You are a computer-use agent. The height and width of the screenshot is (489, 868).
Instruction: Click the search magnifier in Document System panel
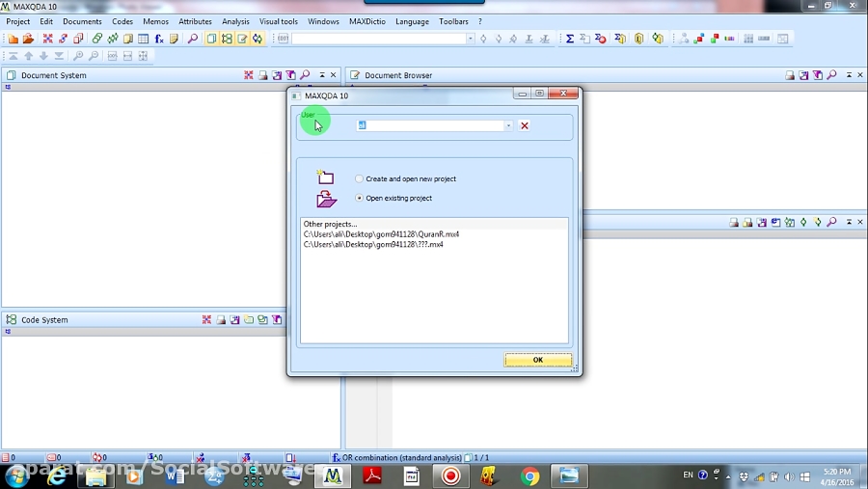(x=305, y=75)
